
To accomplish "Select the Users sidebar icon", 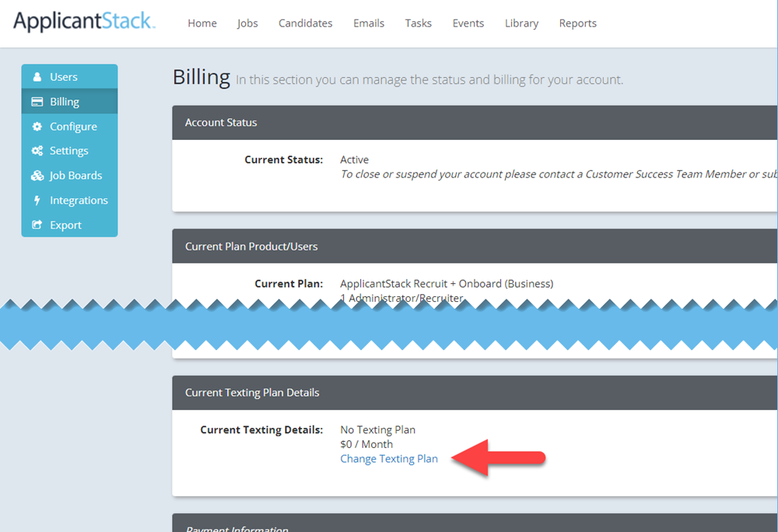I will tap(38, 76).
